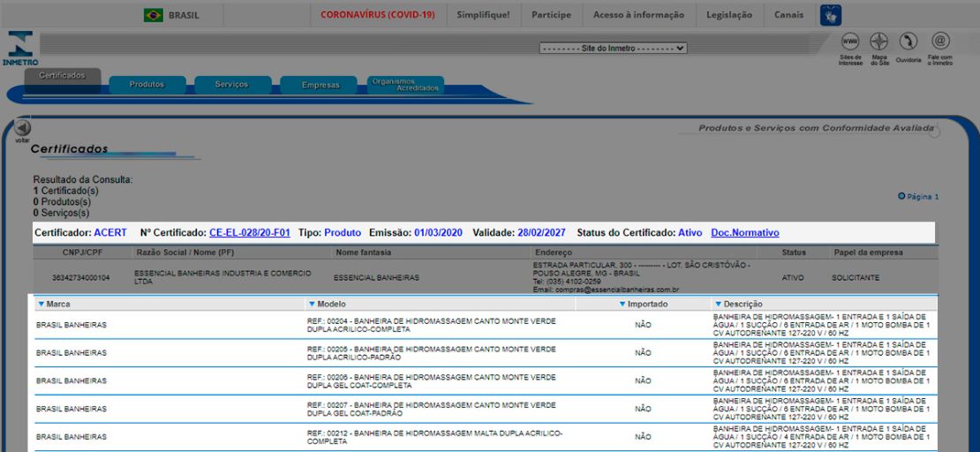The image size is (980, 452).
Task: Click the voltar back arrow icon
Action: click(x=22, y=128)
